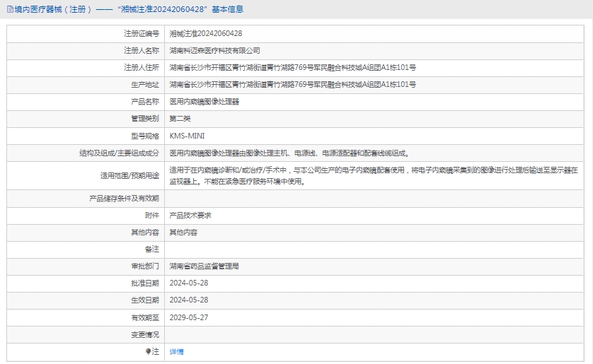Click expiry date 2029-05-27
Screen dimensions: 593x364
188,317
